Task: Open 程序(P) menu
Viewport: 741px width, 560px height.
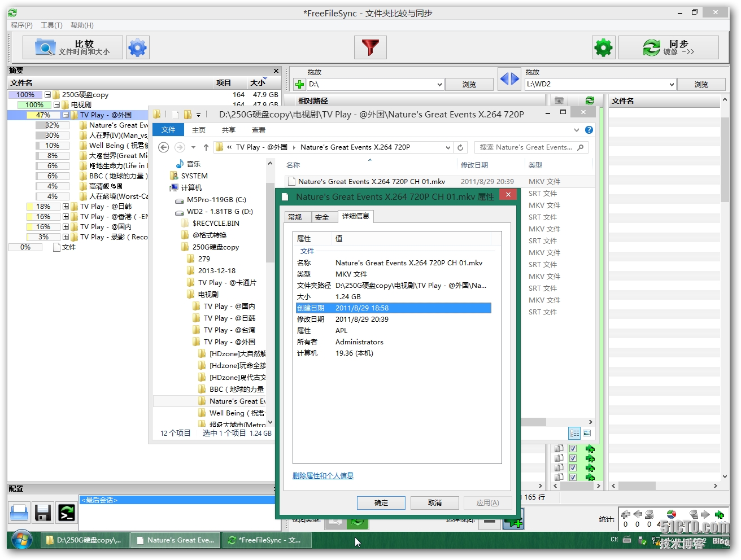Action: point(21,25)
